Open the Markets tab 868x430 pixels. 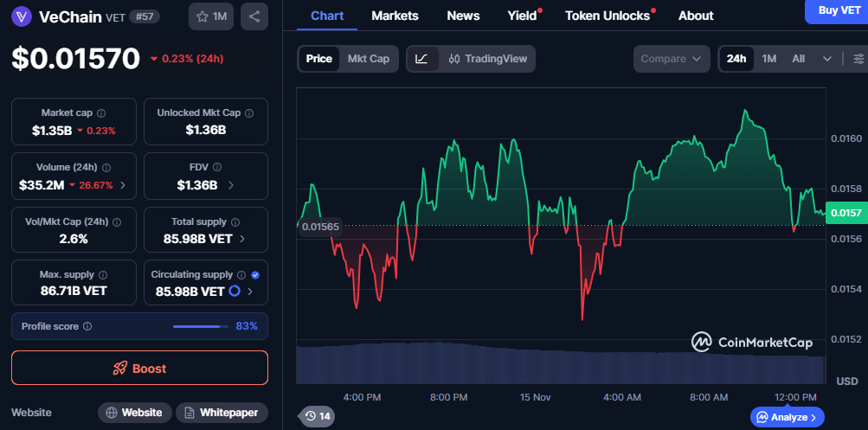tap(395, 16)
